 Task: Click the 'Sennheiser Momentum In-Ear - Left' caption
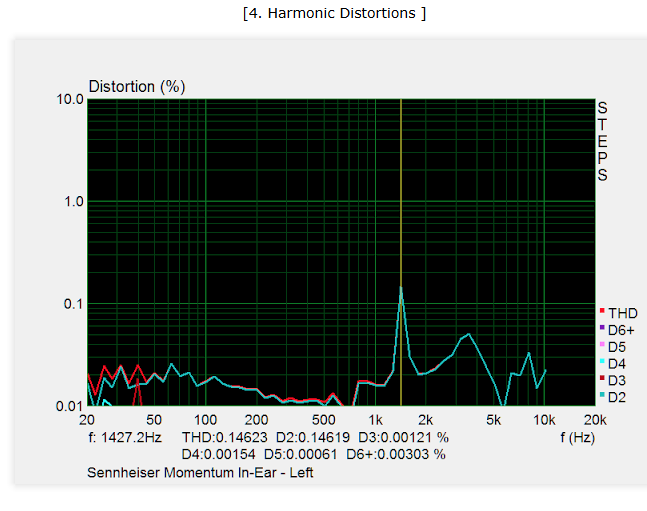pyautogui.click(x=201, y=472)
